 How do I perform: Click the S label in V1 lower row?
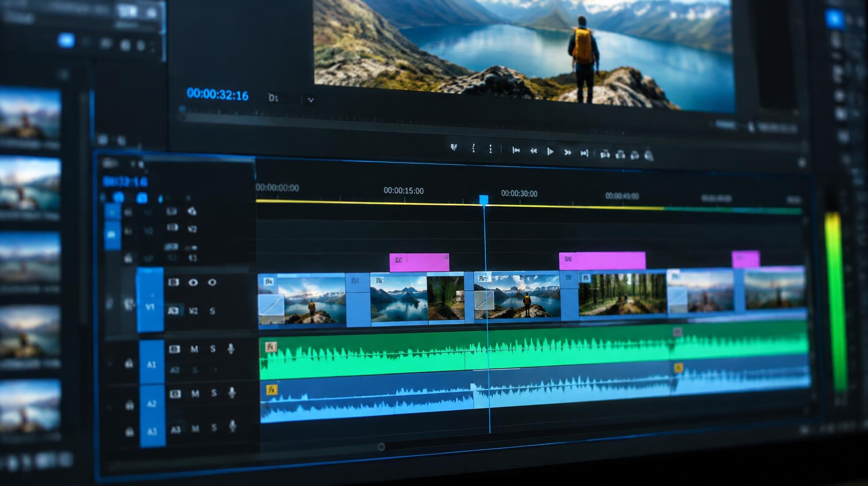[x=212, y=311]
